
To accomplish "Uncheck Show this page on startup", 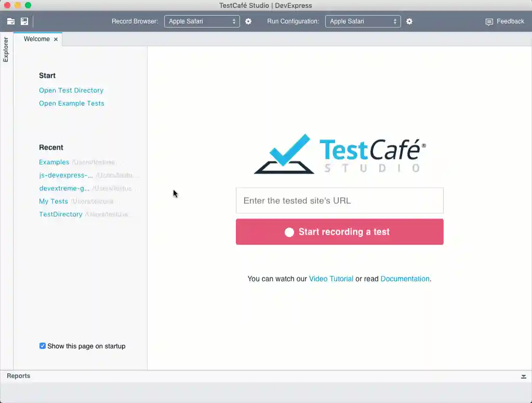I will (42, 346).
